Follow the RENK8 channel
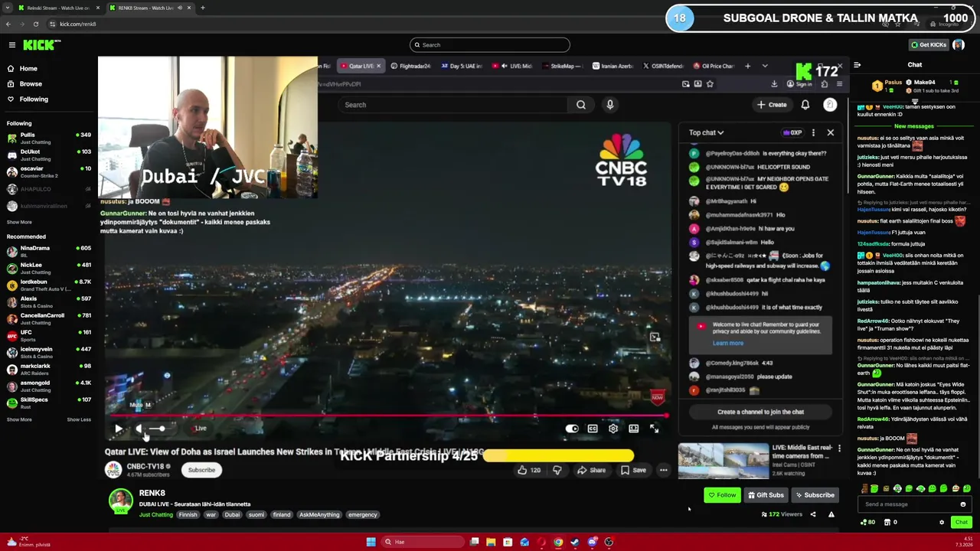 click(x=722, y=495)
